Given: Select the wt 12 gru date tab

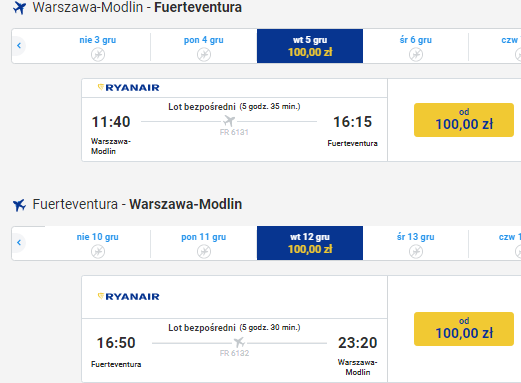Looking at the screenshot, I should point(310,243).
